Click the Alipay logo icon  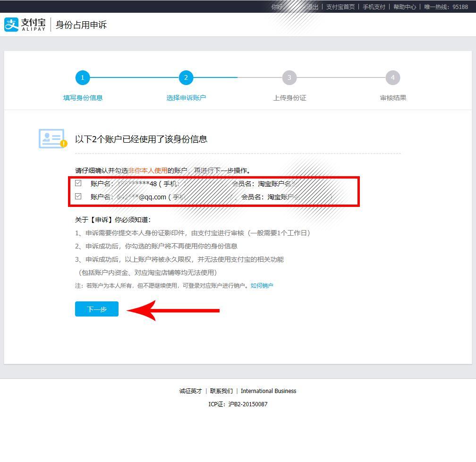coord(11,25)
